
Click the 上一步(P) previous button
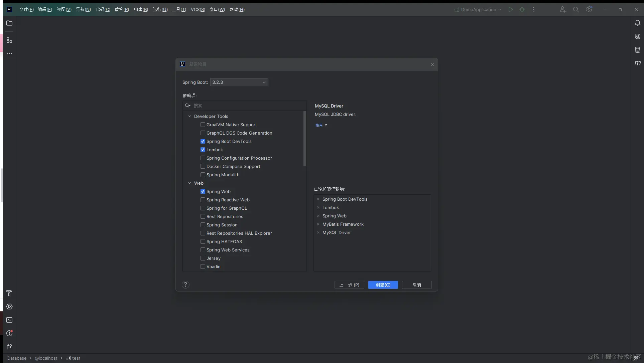(349, 285)
